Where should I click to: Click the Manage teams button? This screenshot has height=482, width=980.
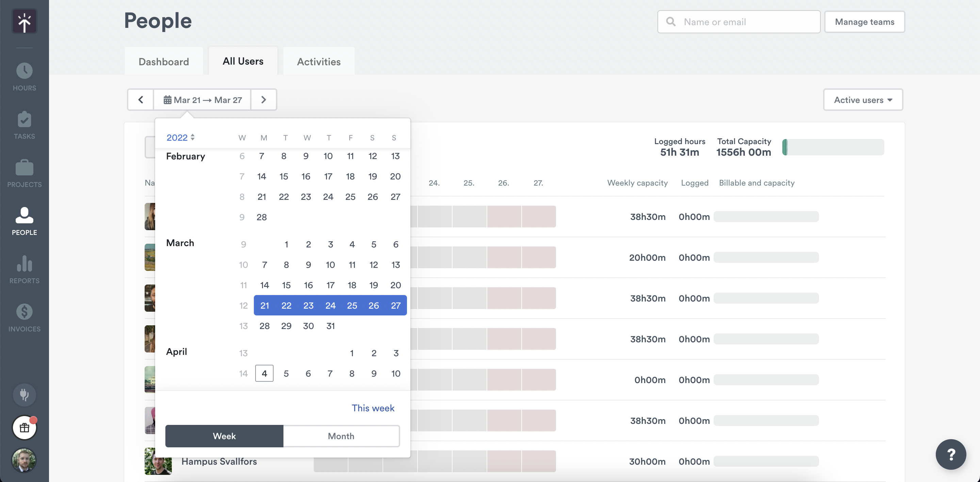point(864,22)
